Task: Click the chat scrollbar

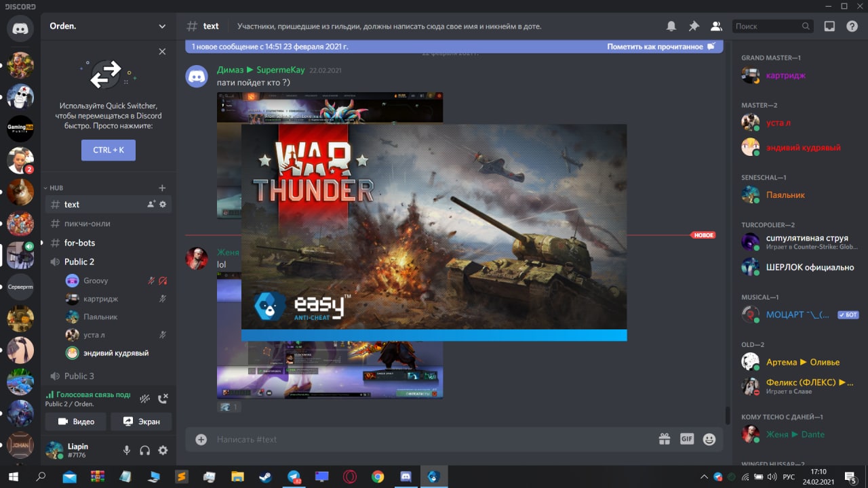Action: tap(728, 414)
